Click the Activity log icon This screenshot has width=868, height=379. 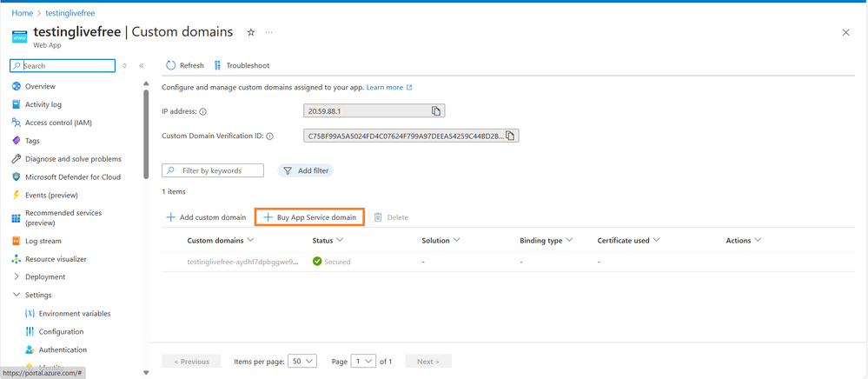point(16,104)
